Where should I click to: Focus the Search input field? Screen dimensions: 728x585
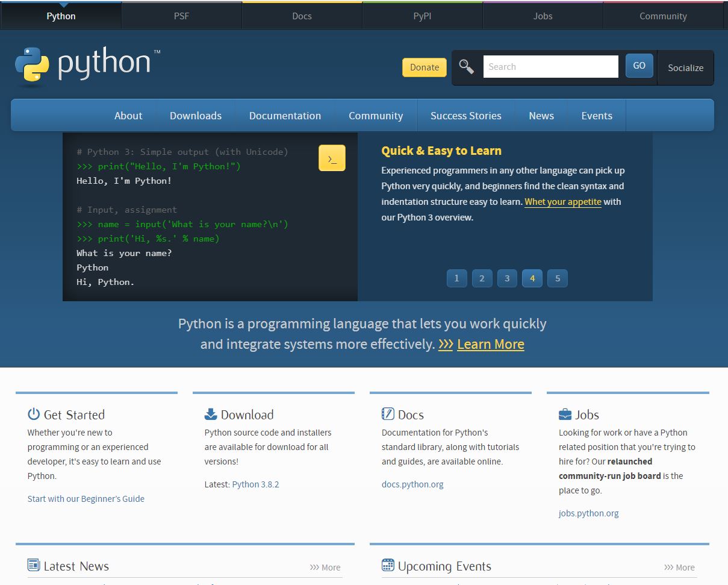(x=550, y=66)
